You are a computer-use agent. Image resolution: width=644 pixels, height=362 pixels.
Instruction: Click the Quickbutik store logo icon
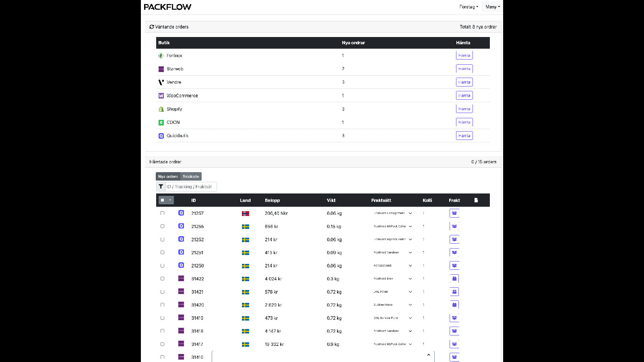[x=161, y=136]
